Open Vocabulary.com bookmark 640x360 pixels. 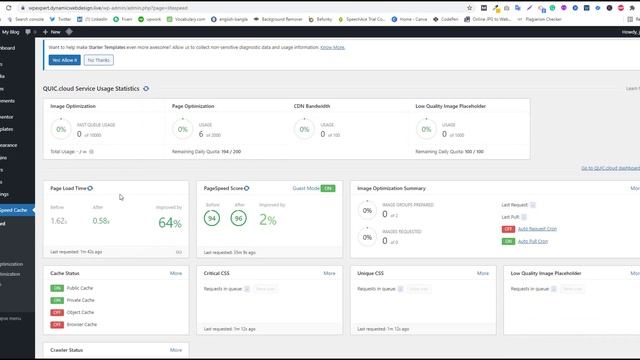pyautogui.click(x=186, y=19)
